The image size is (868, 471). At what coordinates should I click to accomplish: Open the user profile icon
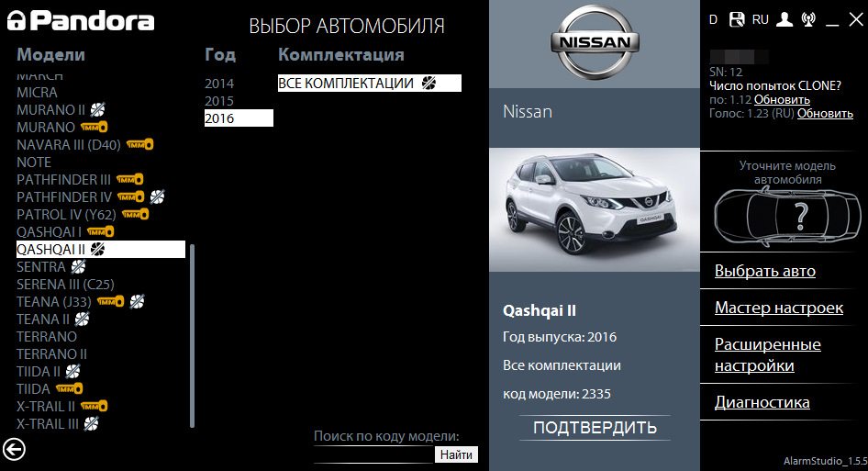784,19
